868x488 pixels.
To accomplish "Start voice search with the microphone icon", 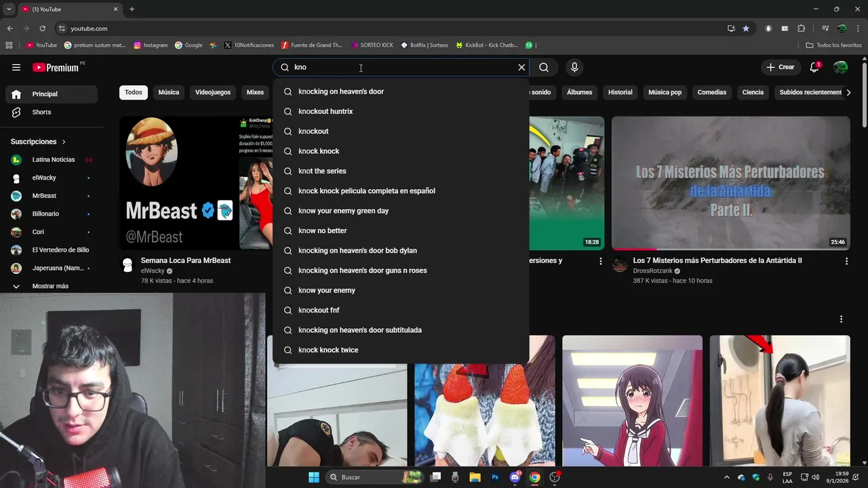I will tap(574, 67).
